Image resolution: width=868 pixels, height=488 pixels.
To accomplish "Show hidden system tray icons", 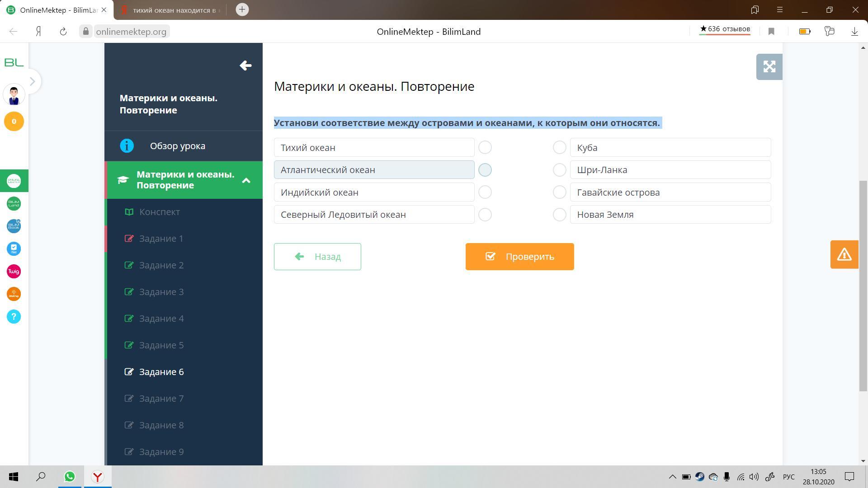I will 672,477.
